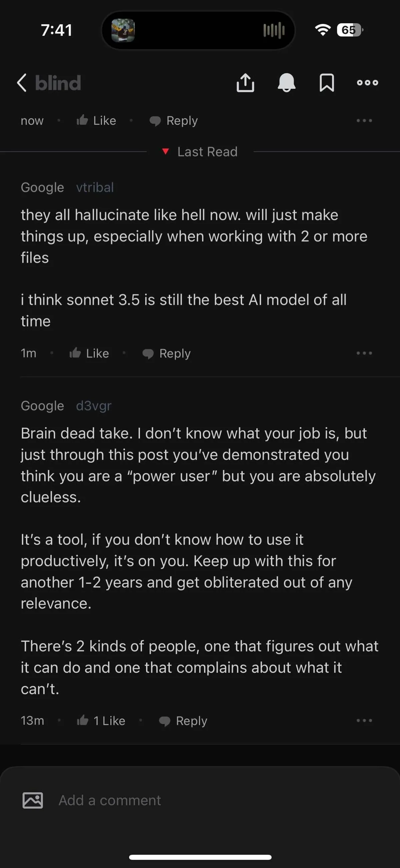Tap the attach image icon

pyautogui.click(x=33, y=800)
